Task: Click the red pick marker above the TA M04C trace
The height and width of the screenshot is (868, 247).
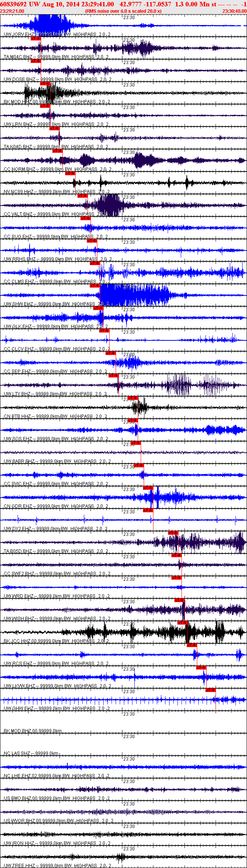Action: click(36, 39)
